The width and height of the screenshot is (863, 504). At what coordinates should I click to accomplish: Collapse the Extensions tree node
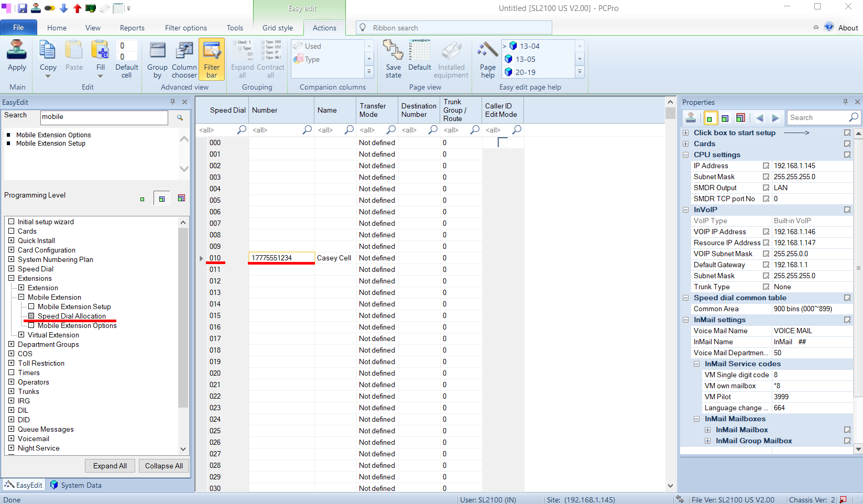click(x=12, y=278)
